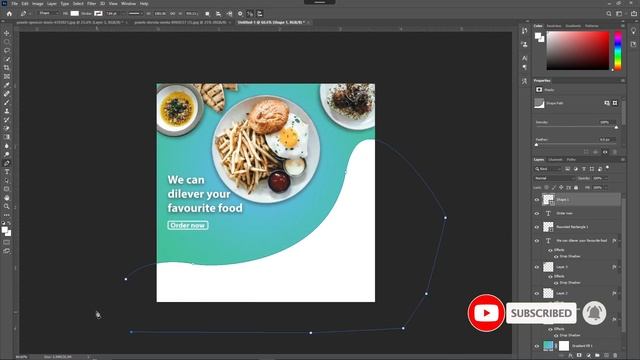Select the Frame tool
Screen dimensions: 640x360
7,76
